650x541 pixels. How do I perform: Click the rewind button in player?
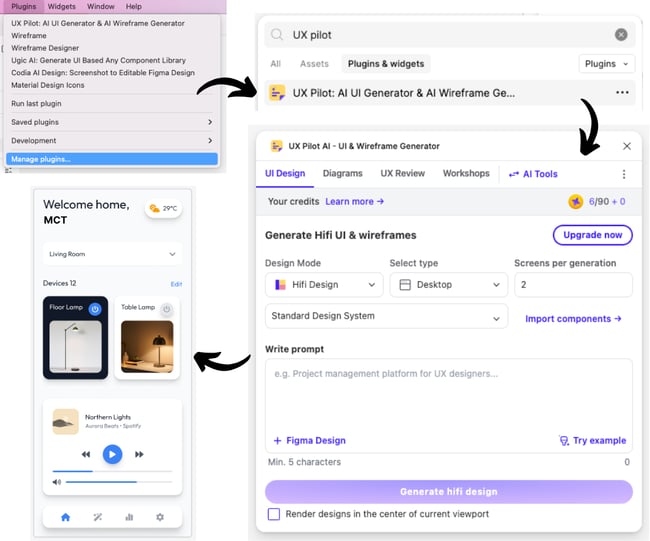point(86,454)
